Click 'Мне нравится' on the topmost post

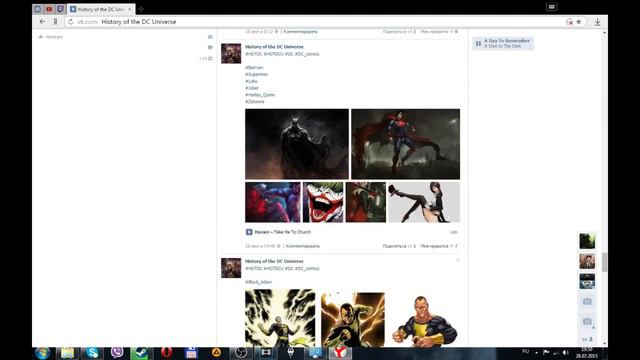[x=438, y=31]
